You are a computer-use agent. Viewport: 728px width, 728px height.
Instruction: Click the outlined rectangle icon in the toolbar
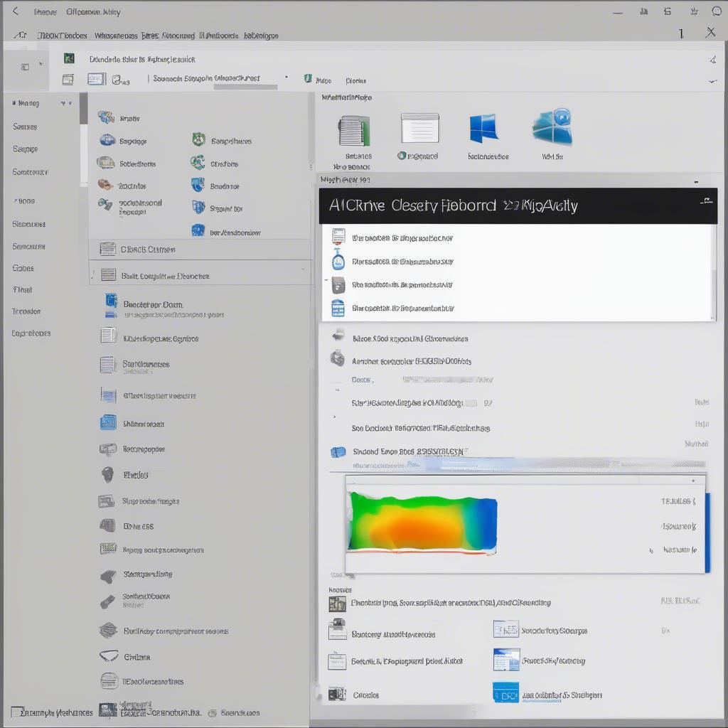point(97,79)
